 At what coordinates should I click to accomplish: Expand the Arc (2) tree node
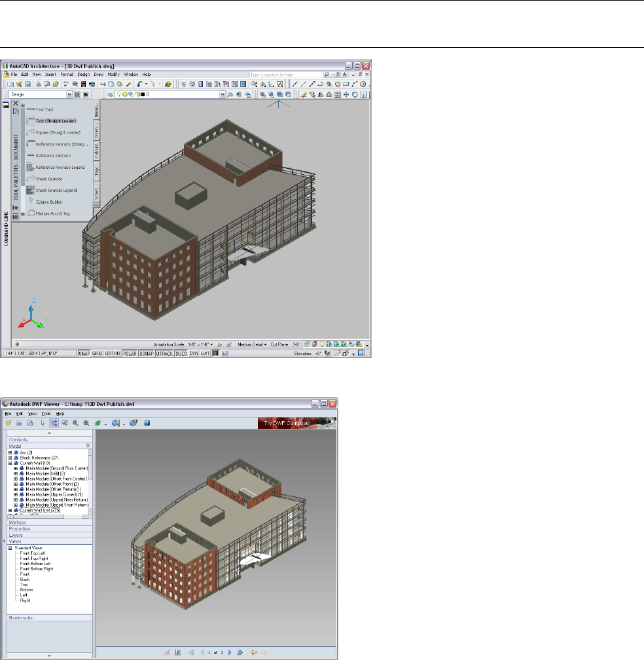pos(10,453)
